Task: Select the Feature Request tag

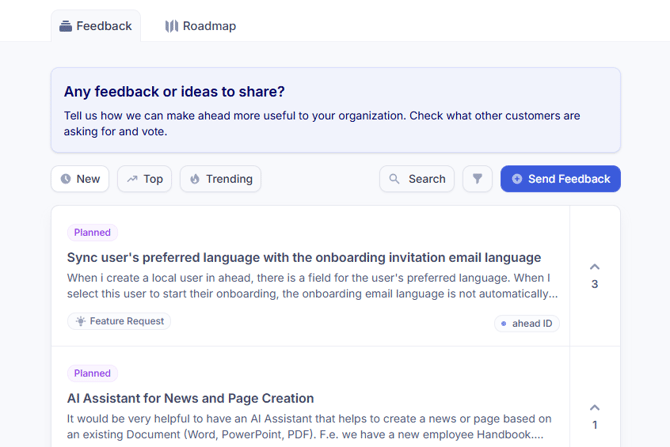Action: point(119,321)
